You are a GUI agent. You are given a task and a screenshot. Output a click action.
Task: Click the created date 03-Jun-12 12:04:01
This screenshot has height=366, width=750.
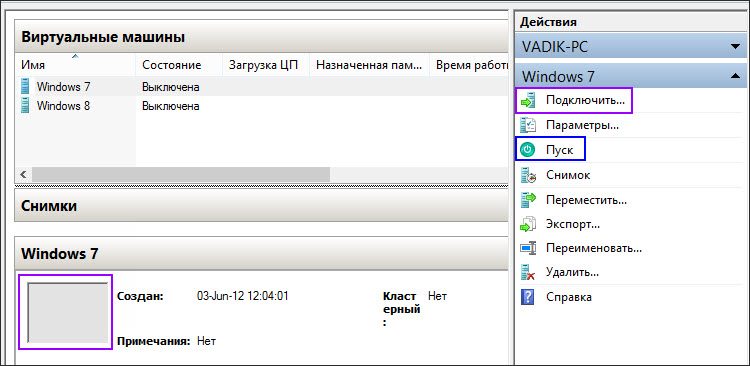243,296
